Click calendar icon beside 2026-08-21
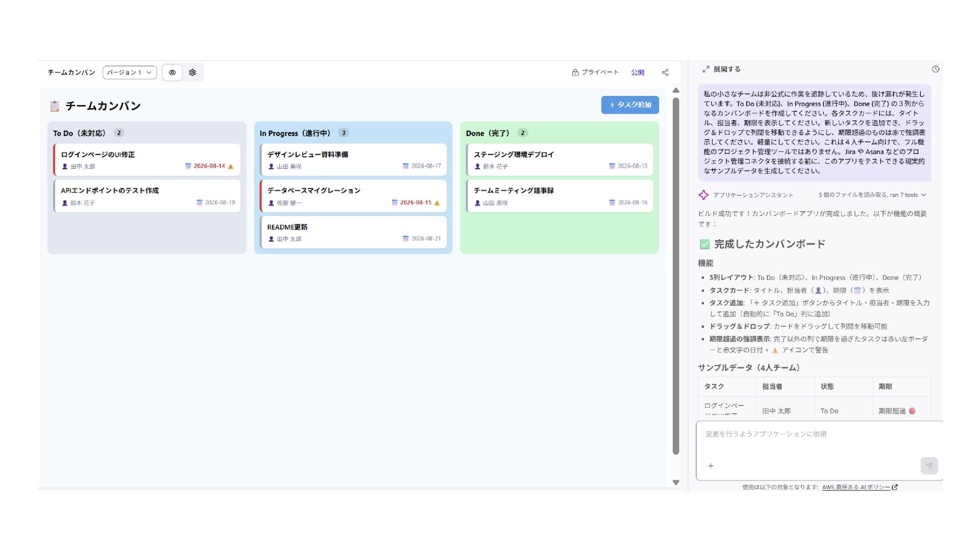The width and height of the screenshot is (980, 551). [406, 239]
